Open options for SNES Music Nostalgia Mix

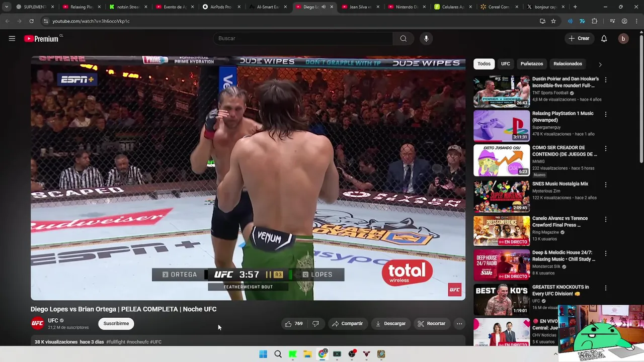coord(605,185)
